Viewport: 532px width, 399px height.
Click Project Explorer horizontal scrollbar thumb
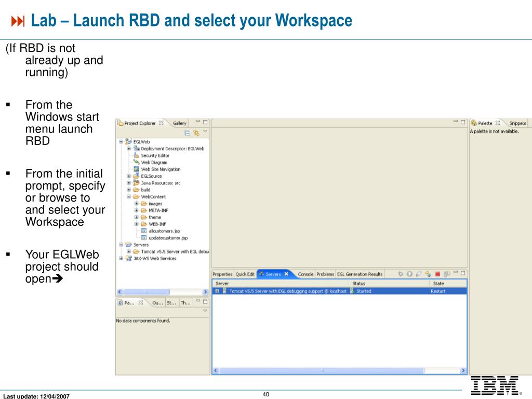[x=146, y=292]
